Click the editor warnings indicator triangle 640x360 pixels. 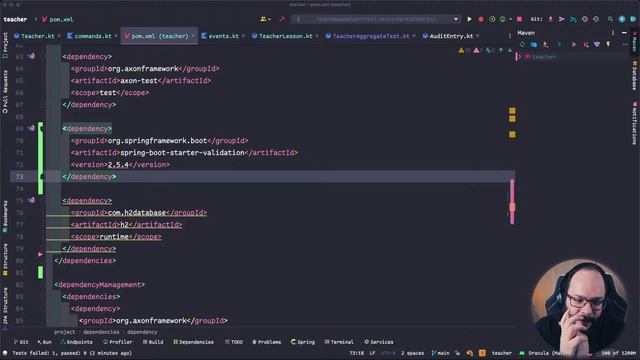click(461, 51)
